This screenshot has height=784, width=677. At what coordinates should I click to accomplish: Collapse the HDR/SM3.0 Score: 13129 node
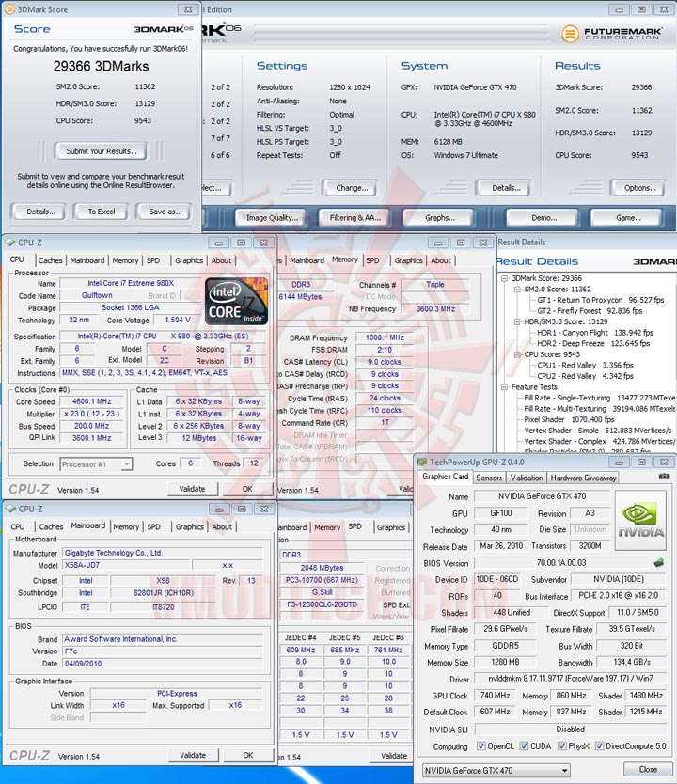(x=517, y=322)
